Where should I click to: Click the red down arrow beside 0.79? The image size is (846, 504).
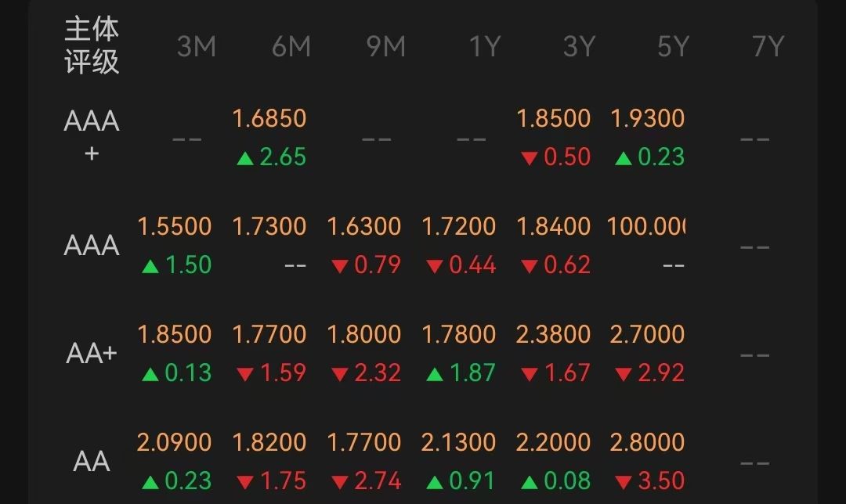[339, 266]
